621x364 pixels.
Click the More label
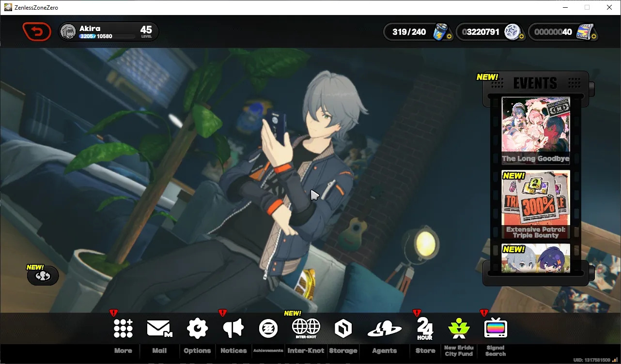click(x=123, y=351)
